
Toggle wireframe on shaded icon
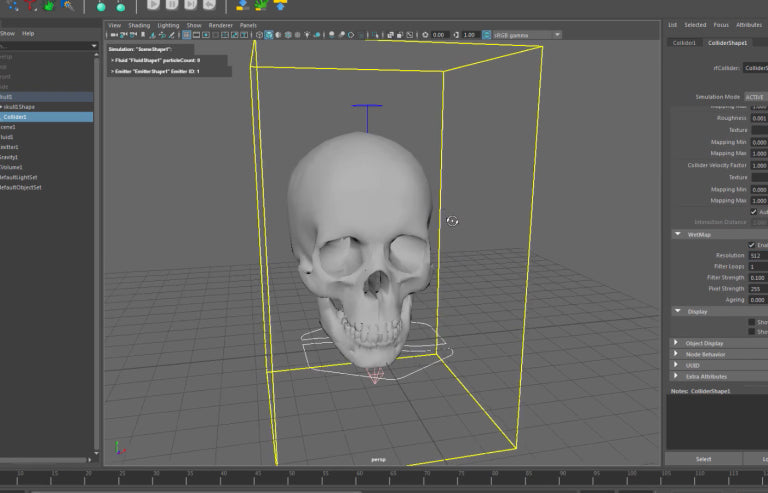click(288, 35)
